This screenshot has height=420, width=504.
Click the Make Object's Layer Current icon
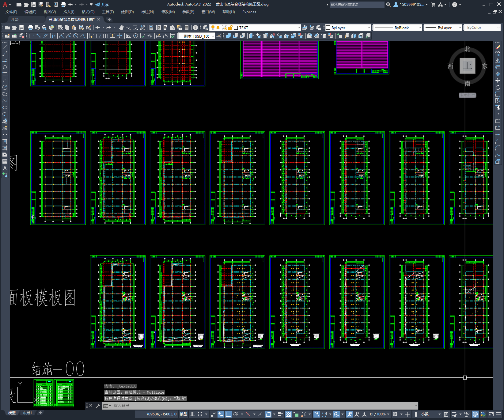click(x=305, y=28)
